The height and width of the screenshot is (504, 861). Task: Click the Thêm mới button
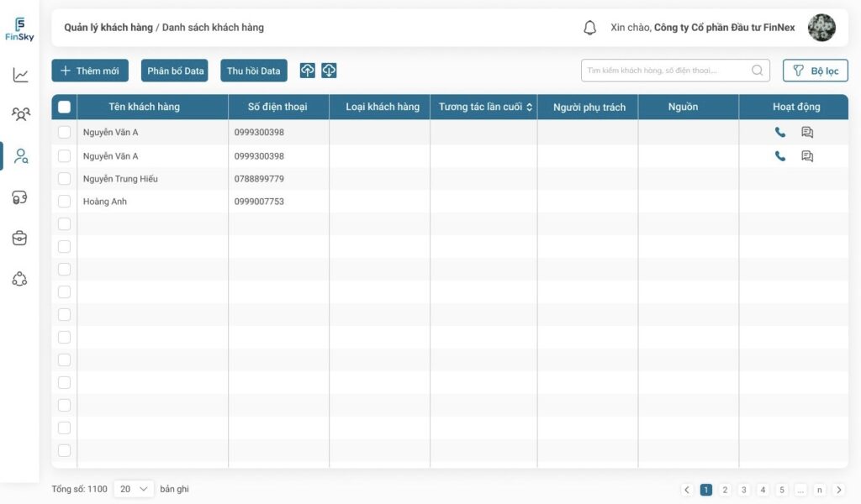pos(90,71)
